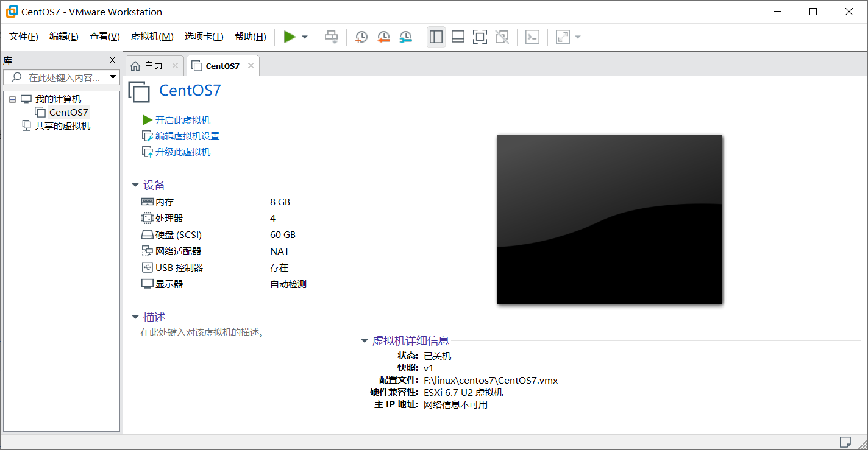Open the 编辑(E) menu
Screen dimensions: 868x450
pyautogui.click(x=64, y=37)
